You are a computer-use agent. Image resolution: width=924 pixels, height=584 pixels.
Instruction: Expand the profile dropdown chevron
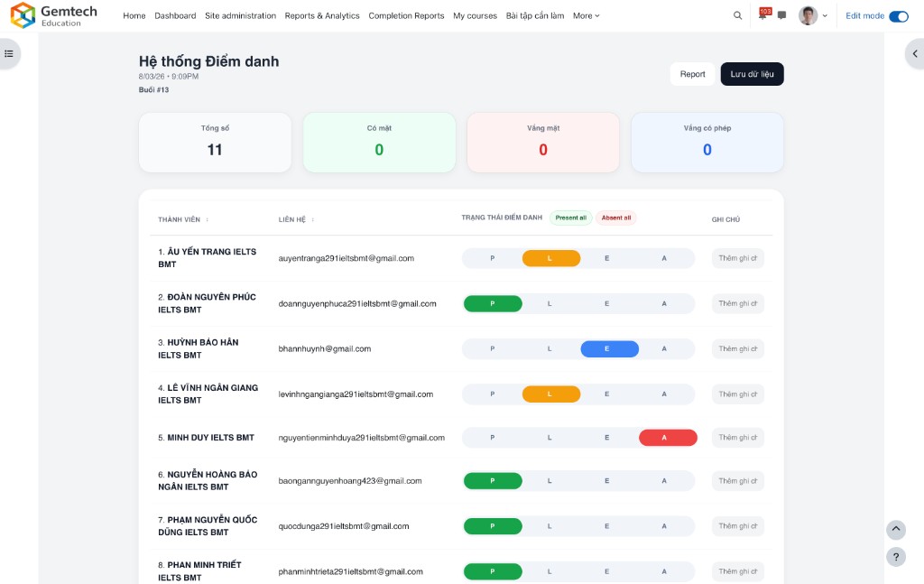[x=824, y=15]
